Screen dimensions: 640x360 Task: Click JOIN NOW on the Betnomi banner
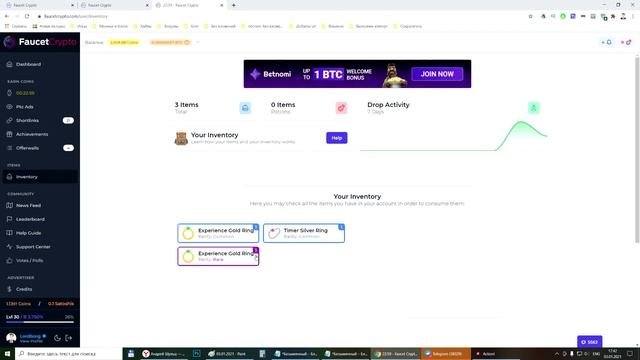coord(437,74)
